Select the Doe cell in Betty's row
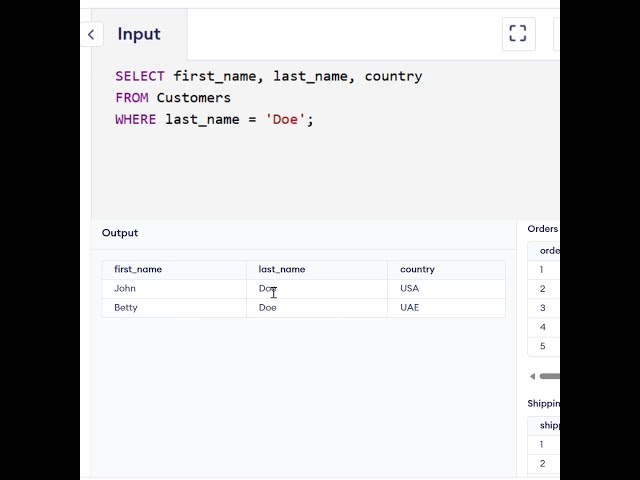 [317, 308]
